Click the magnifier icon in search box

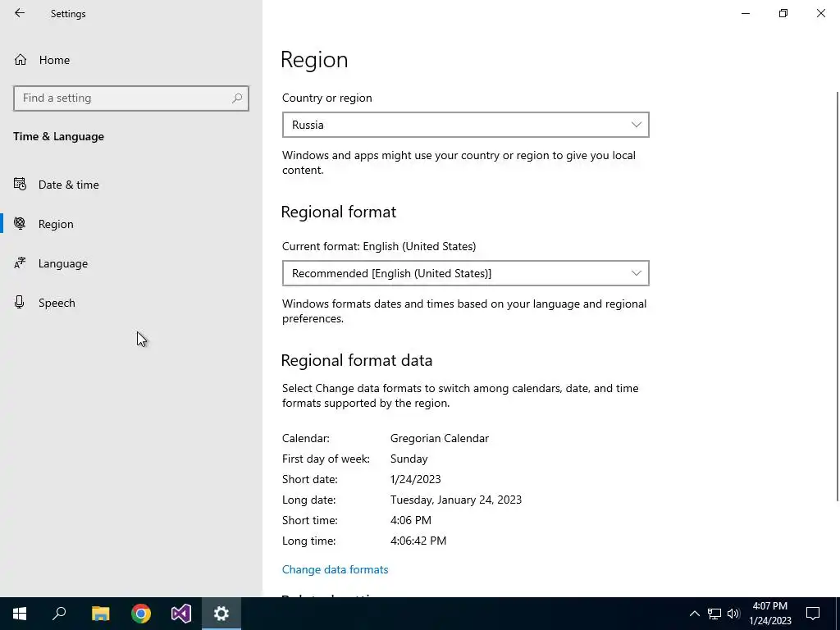coord(237,98)
